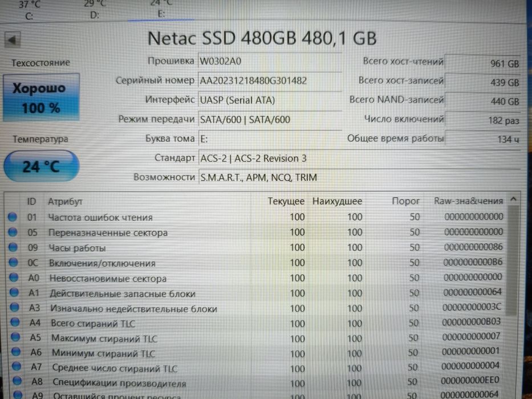Click the status dot for row A1
Viewport: 532px width, 399px height.
[x=14, y=292]
